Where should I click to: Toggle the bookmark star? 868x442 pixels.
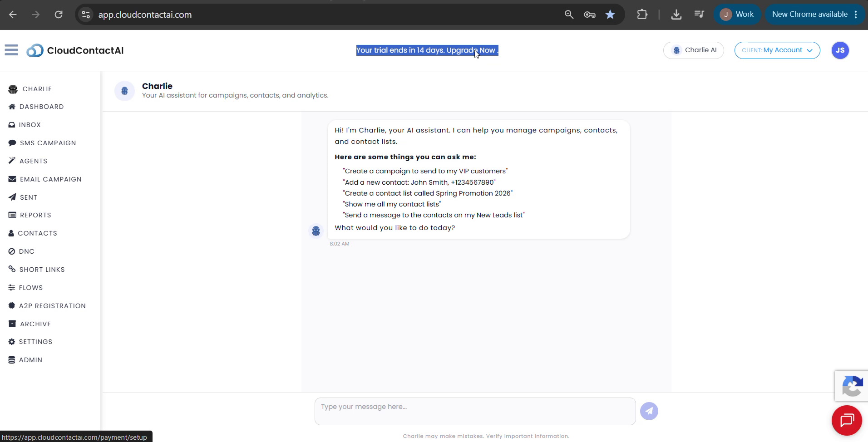click(x=610, y=15)
